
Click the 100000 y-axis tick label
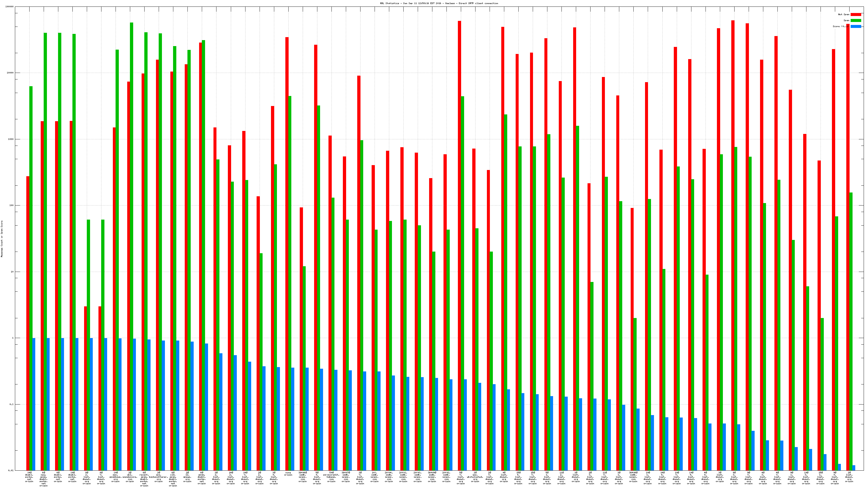tap(10, 7)
